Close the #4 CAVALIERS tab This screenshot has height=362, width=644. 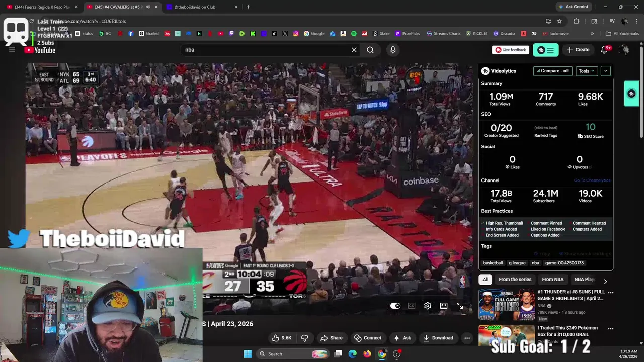[156, 7]
